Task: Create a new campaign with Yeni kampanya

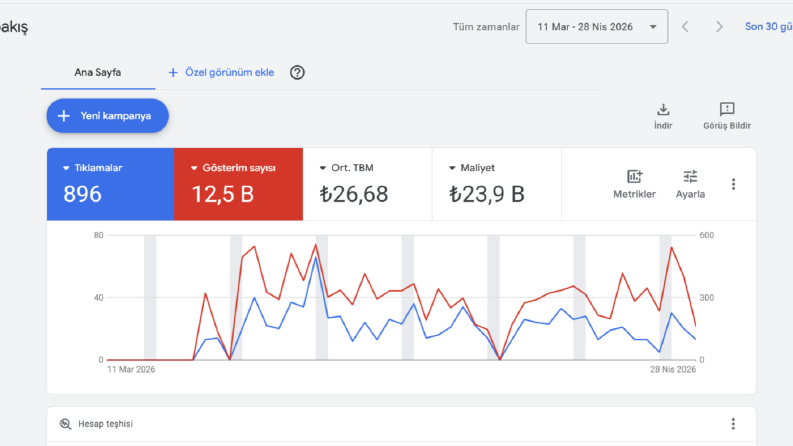Action: [107, 116]
